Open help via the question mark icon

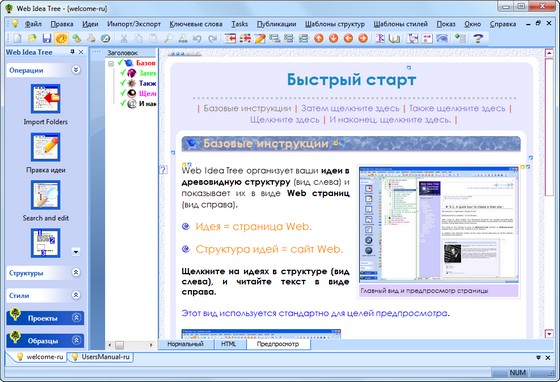tap(478, 38)
